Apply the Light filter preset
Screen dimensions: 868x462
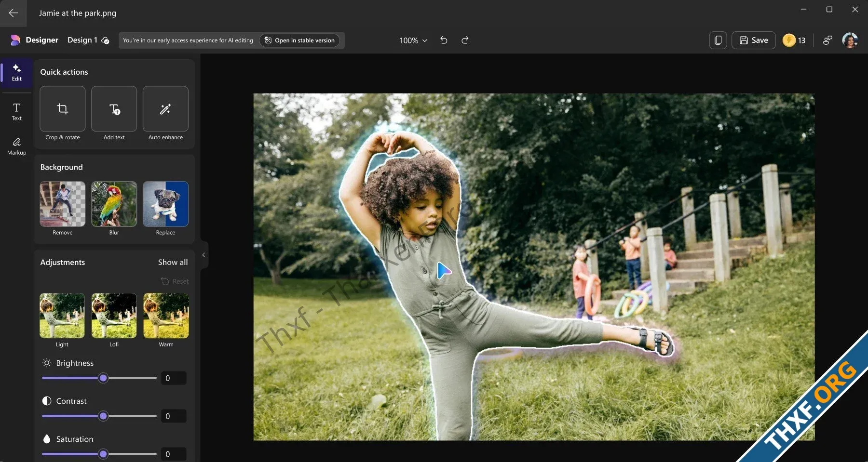coord(62,316)
